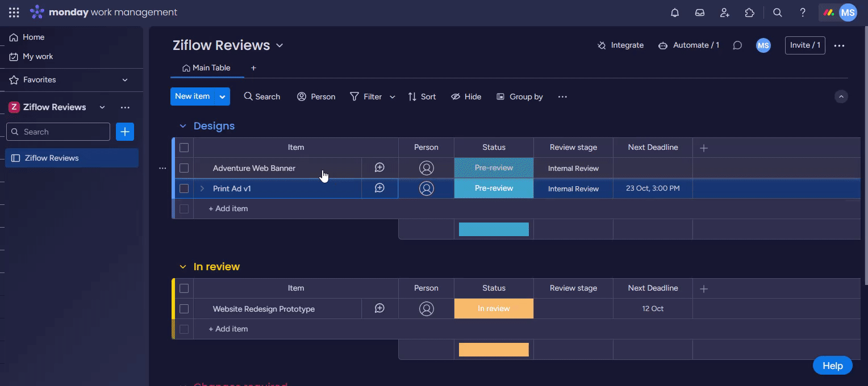Screen dimensions: 868x386
Task: Open row menu for Adventure Web Banner
Action: click(162, 168)
